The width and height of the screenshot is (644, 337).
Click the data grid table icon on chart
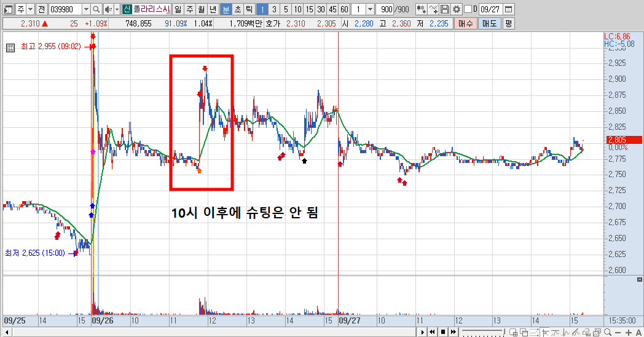(x=10, y=48)
